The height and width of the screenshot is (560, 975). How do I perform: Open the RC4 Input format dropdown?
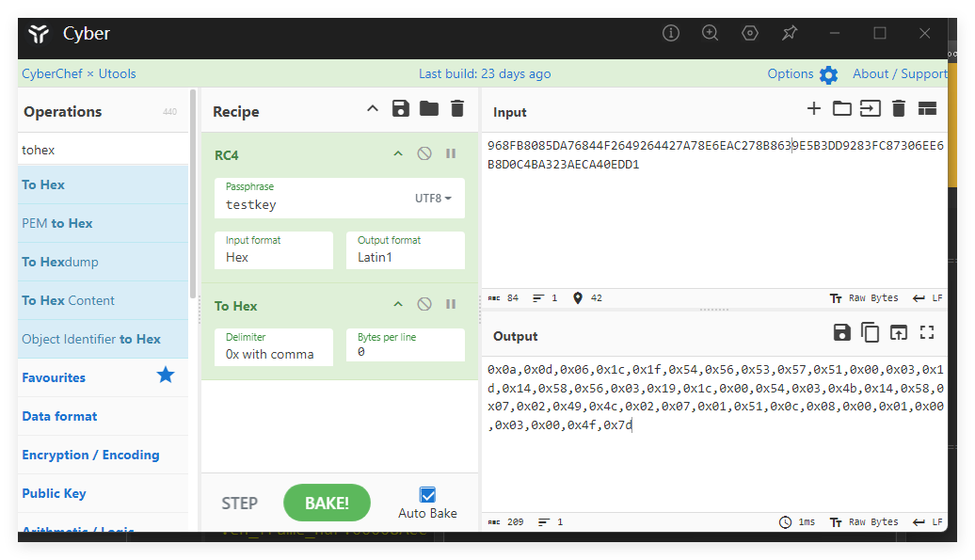[274, 249]
